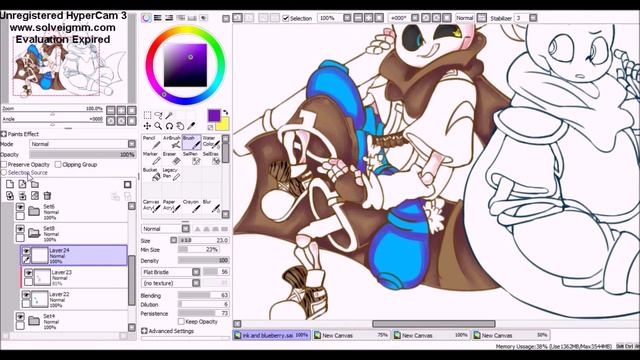Choose the Brush tool

pos(191,142)
